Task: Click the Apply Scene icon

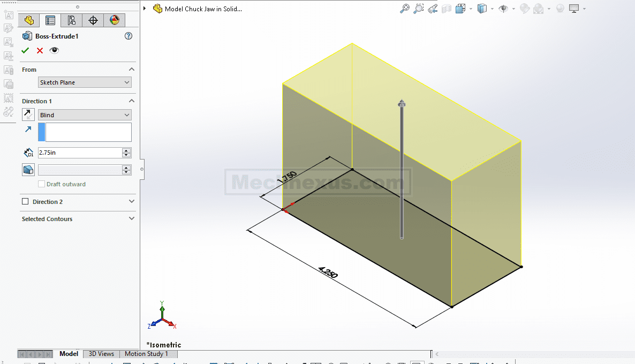Action: [x=538, y=9]
